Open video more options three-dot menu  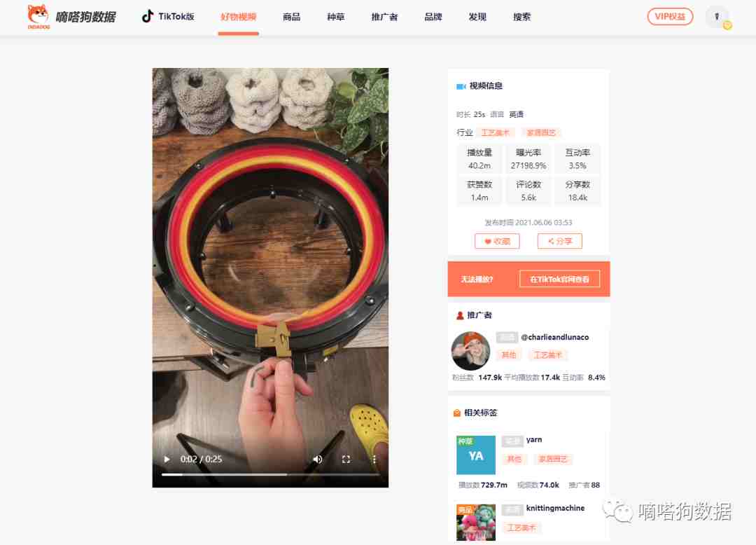coord(374,459)
